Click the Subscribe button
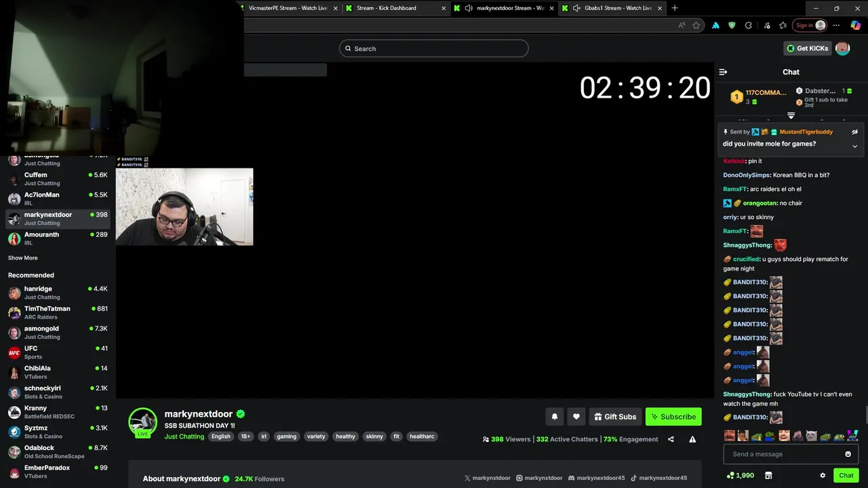Screen dimensions: 868x488 coord(673,417)
